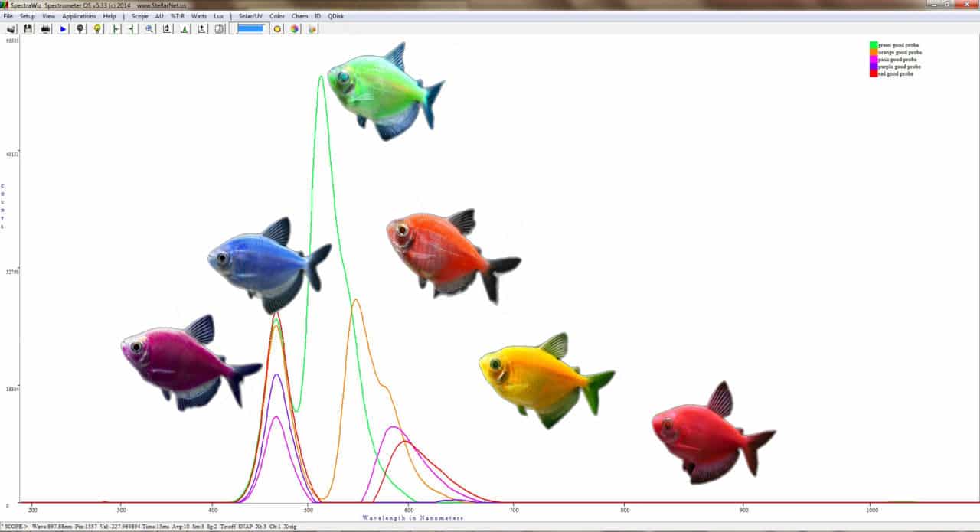Capture a dark reference with the dark bulb icon
This screenshot has height=532, width=980.
[x=80, y=28]
